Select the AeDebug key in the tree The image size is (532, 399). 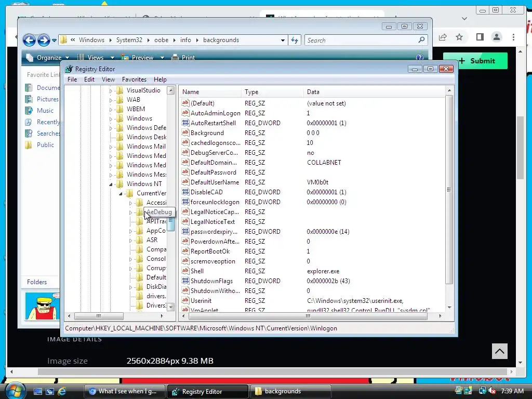[x=159, y=212]
